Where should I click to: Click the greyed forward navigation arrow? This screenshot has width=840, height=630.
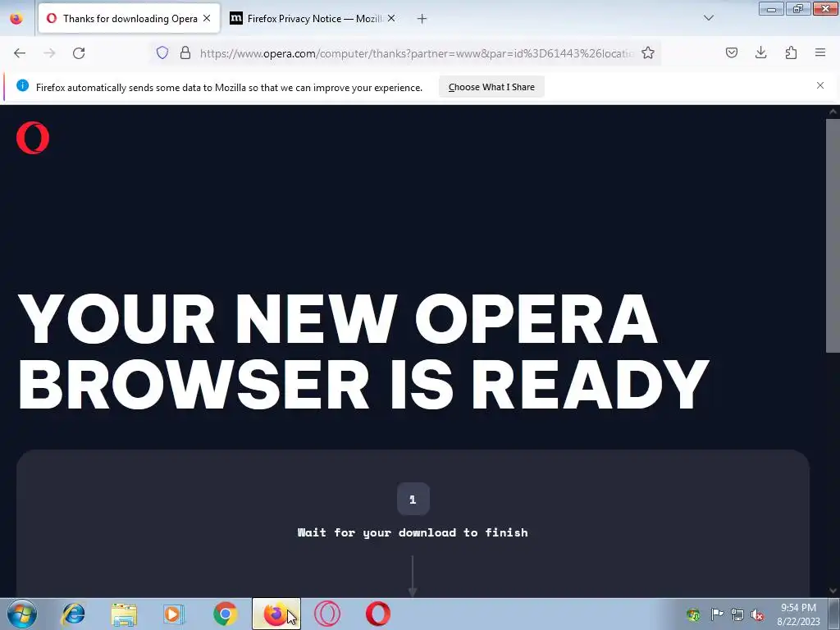[x=49, y=53]
